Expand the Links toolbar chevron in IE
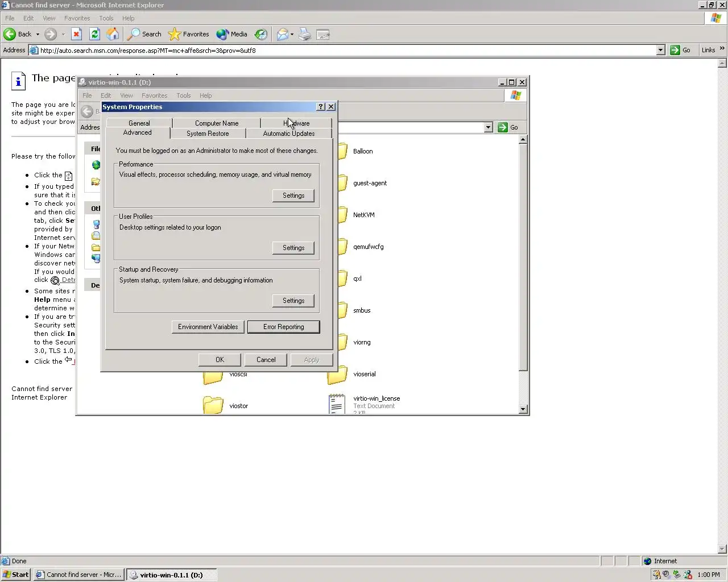Image resolution: width=728 pixels, height=582 pixels. 722,49
